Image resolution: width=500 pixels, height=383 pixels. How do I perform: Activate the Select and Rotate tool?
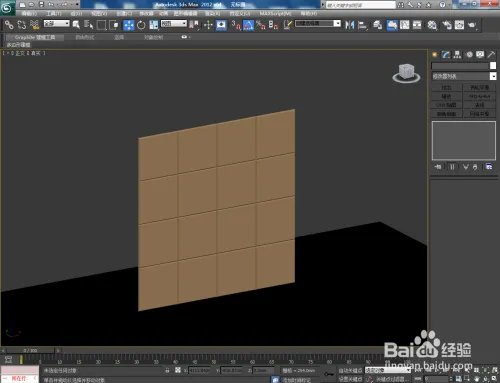(x=141, y=25)
